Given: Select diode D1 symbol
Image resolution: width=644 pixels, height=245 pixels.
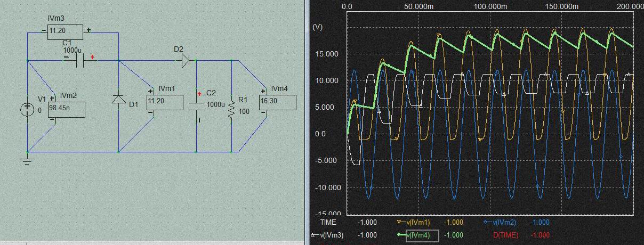Looking at the screenshot, I should point(118,99).
